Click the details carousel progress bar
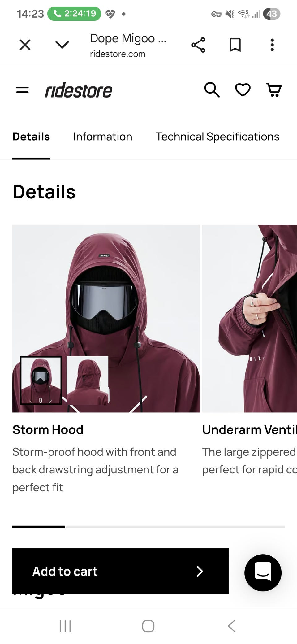Image resolution: width=297 pixels, height=644 pixels. [x=148, y=526]
